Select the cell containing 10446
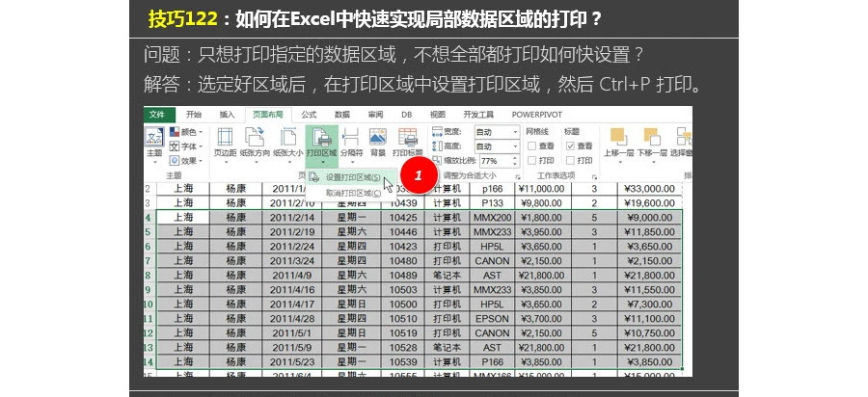The width and height of the screenshot is (868, 397). pos(403,231)
